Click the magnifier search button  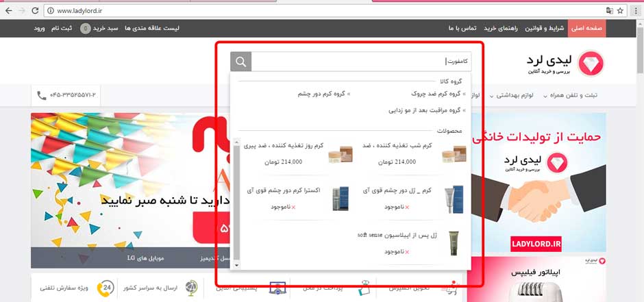tap(241, 62)
